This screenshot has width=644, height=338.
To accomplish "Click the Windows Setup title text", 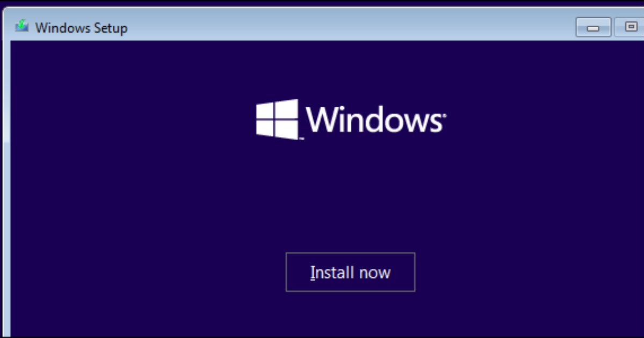I will (x=81, y=28).
